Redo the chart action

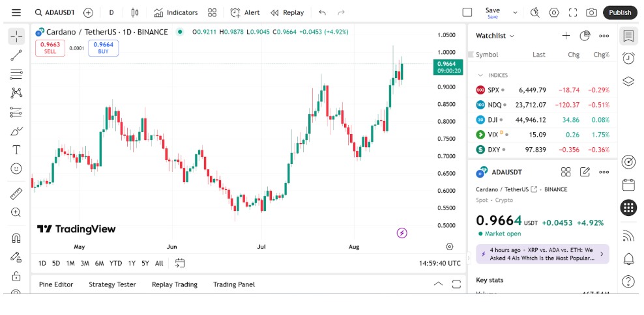341,12
